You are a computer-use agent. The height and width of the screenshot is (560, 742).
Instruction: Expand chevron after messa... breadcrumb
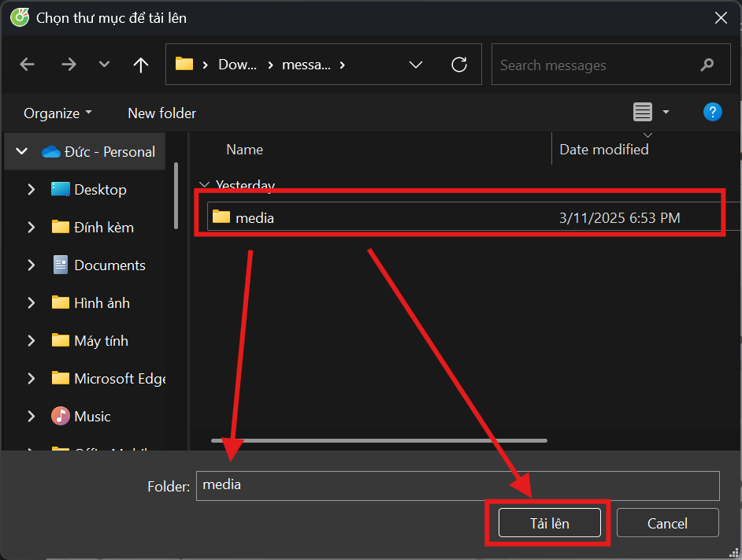(342, 65)
